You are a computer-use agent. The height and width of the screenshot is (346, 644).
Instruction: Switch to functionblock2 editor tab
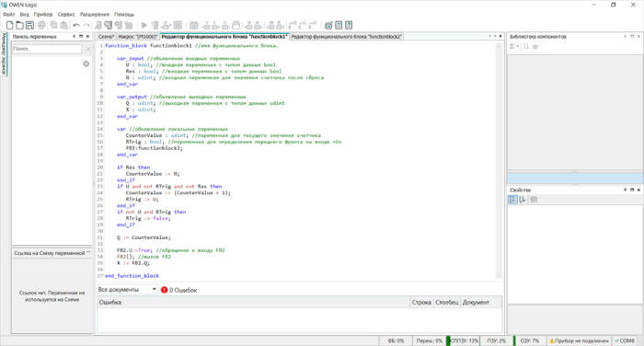pos(346,37)
